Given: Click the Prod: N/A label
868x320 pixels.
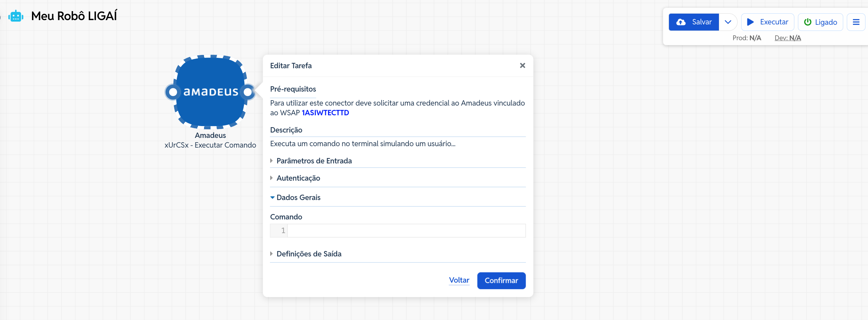Looking at the screenshot, I should tap(747, 38).
